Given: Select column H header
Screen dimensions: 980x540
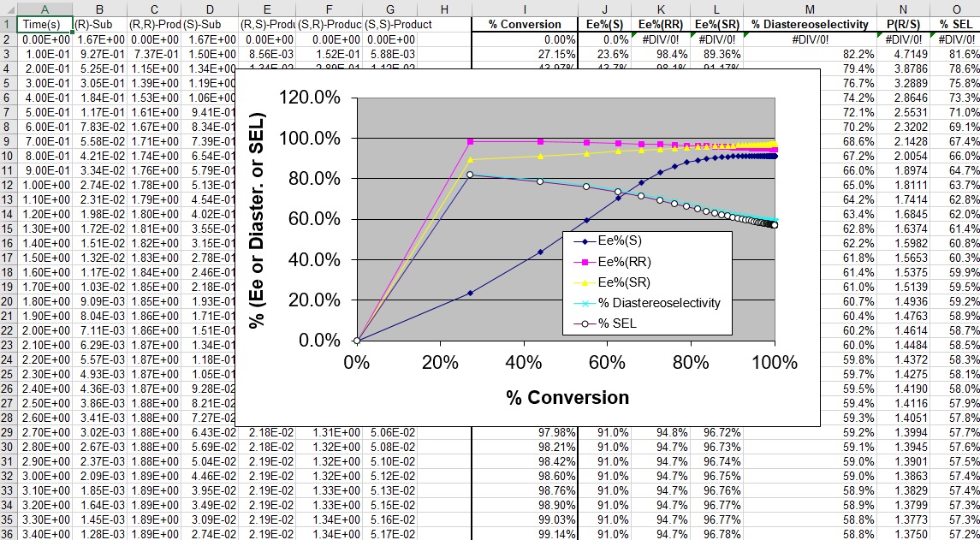Looking at the screenshot, I should (443, 8).
